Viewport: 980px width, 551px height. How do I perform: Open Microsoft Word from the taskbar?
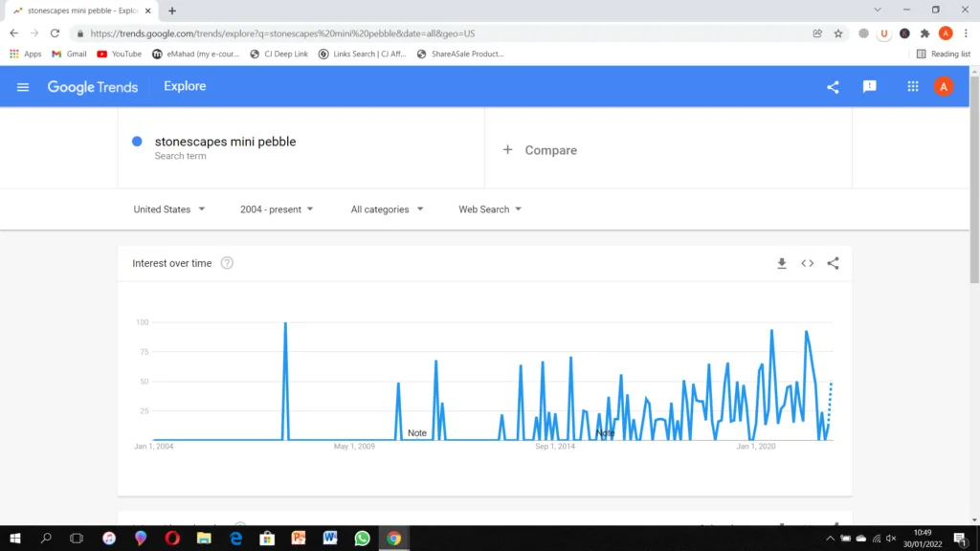330,538
